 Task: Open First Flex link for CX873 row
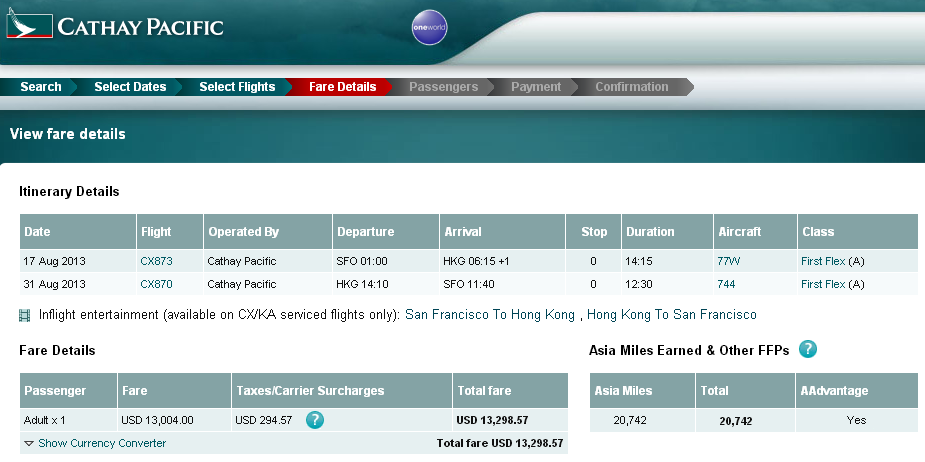tap(823, 261)
